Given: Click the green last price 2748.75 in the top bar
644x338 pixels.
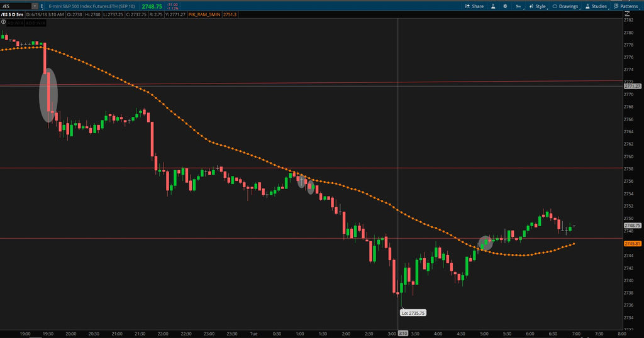Looking at the screenshot, I should (x=152, y=6).
